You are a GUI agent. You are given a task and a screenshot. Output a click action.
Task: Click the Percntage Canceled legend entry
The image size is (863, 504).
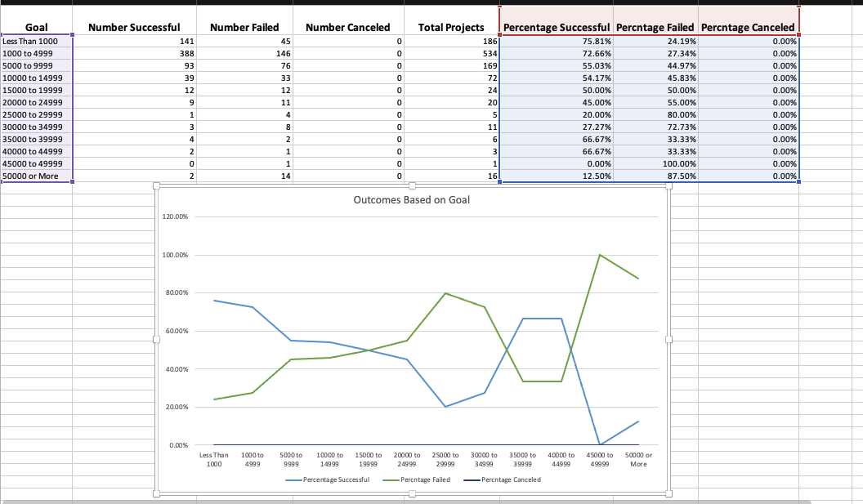tap(503, 479)
